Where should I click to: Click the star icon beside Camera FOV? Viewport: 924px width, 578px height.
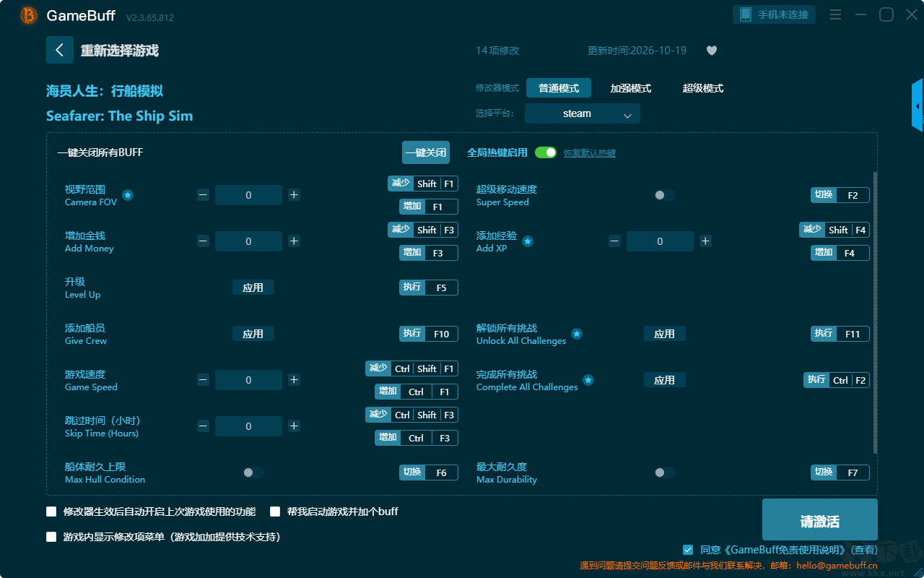click(x=128, y=195)
